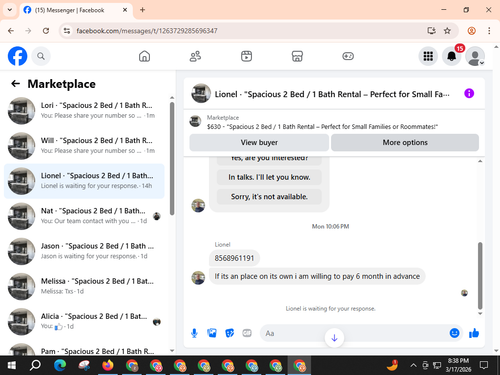Open the Friends icon in top navigation
This screenshot has height=375, width=500.
195,56
